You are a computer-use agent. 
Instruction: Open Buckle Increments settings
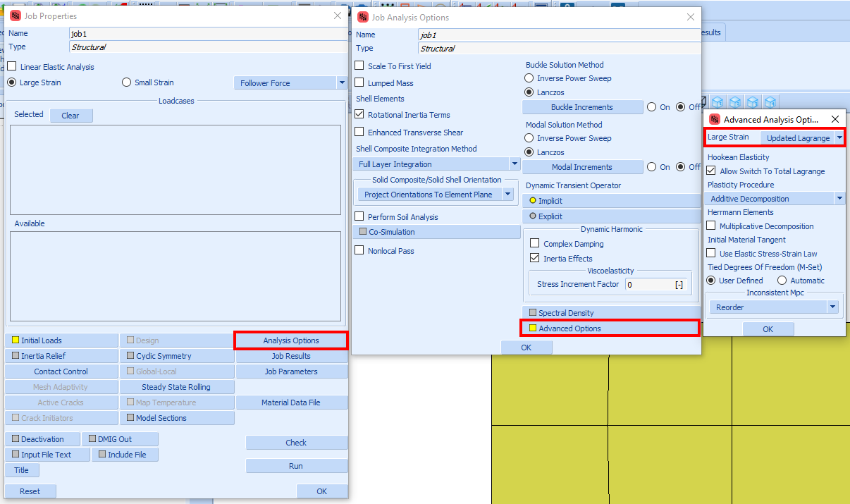pyautogui.click(x=582, y=107)
